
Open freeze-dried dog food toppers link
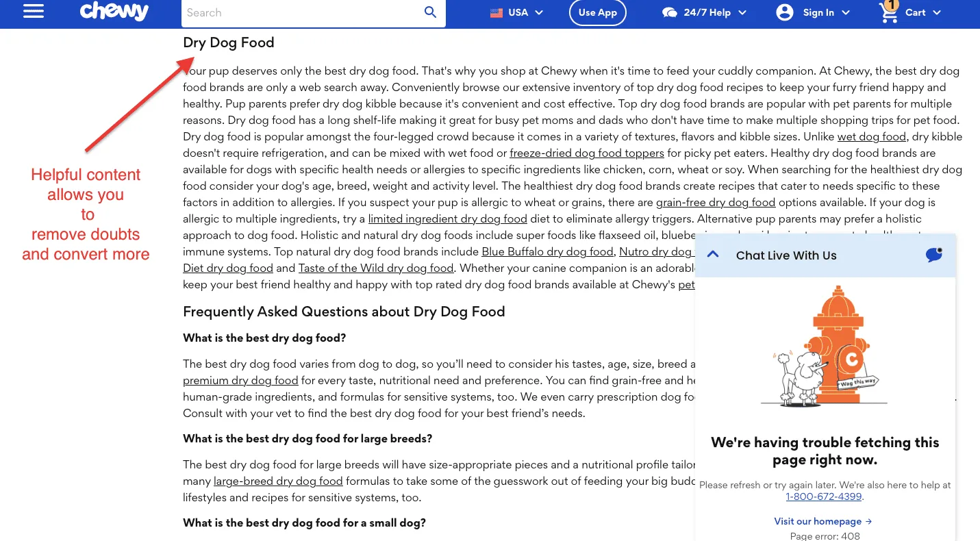[587, 153]
